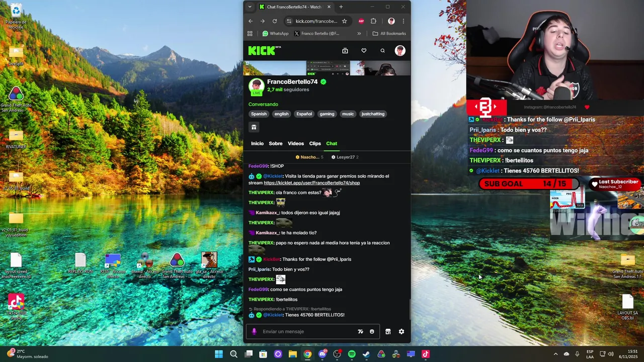Screen dimensions: 644x362
Task: Select the Chat FrancoBertello74 browser tab
Action: click(295, 7)
